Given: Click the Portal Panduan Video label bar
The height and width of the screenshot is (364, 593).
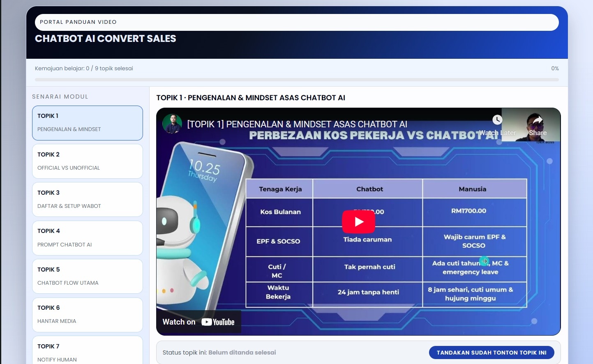Looking at the screenshot, I should [297, 22].
